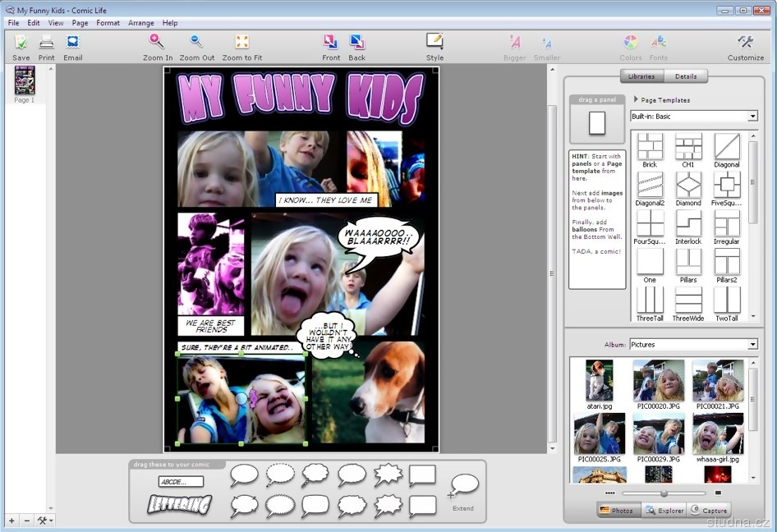
Task: Click Zoom to Fit icon
Action: tap(242, 42)
